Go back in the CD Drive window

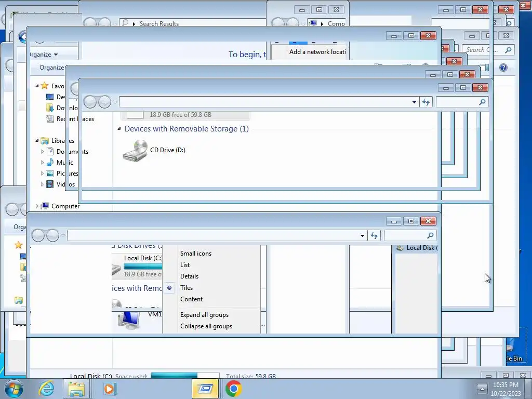click(x=90, y=102)
